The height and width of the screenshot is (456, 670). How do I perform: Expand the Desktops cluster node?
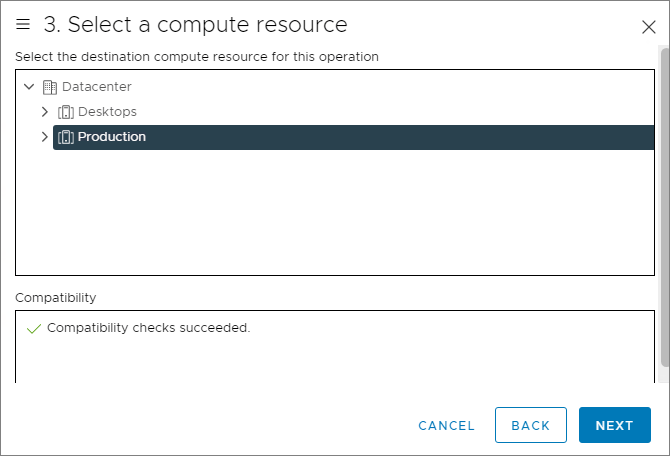pyautogui.click(x=44, y=112)
